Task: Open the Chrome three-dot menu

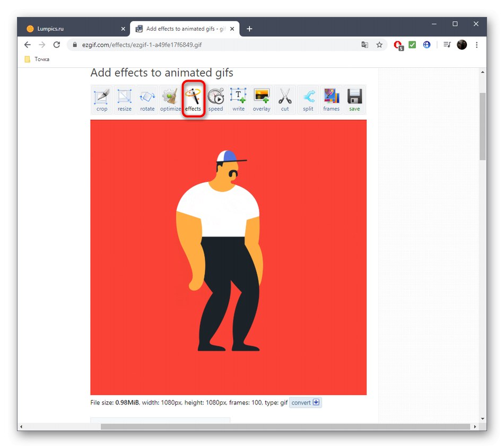Action: 477,45
